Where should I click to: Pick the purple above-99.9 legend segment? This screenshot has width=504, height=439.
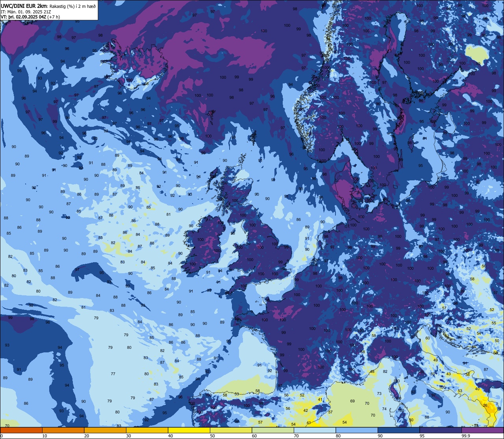pos(483,430)
